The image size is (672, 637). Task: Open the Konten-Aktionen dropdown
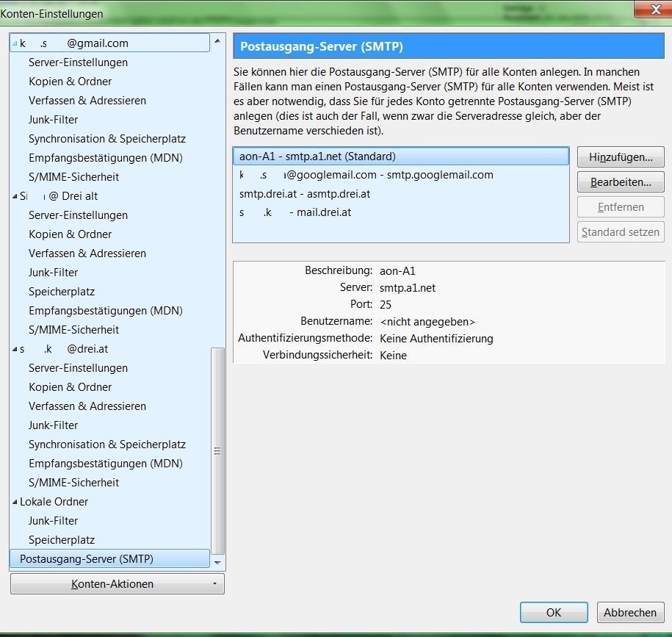coord(117,584)
